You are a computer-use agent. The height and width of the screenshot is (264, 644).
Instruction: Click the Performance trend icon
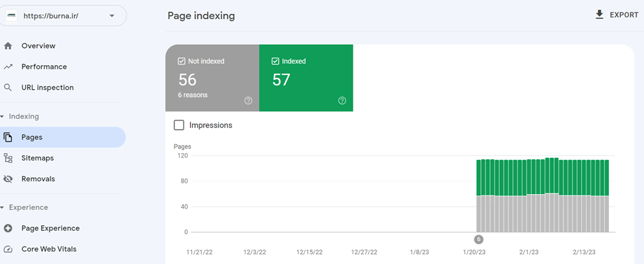coord(8,67)
